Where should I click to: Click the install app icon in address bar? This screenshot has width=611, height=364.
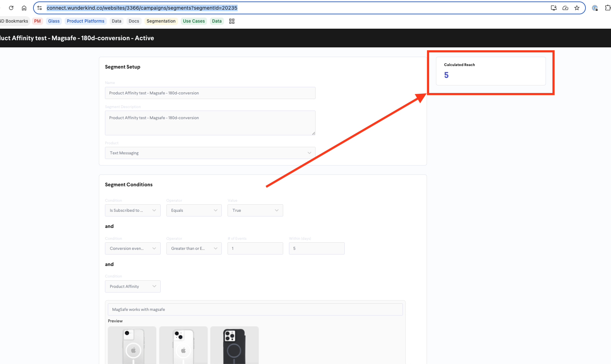click(554, 8)
